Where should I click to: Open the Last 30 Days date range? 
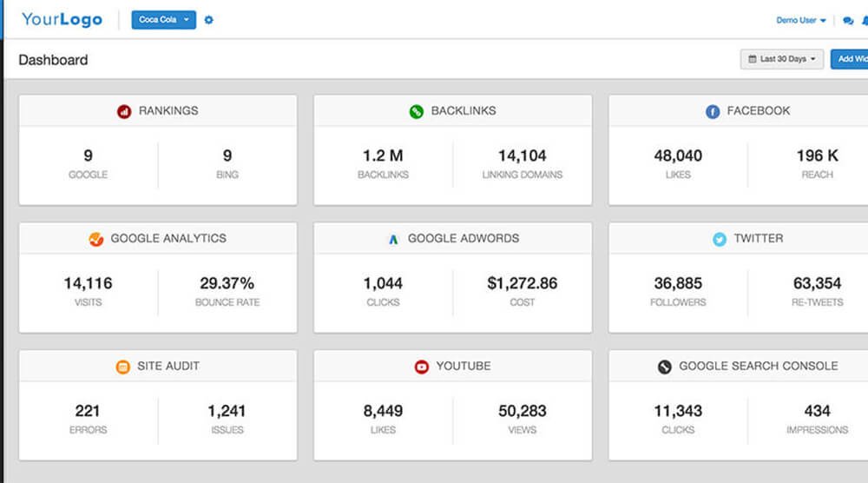782,59
